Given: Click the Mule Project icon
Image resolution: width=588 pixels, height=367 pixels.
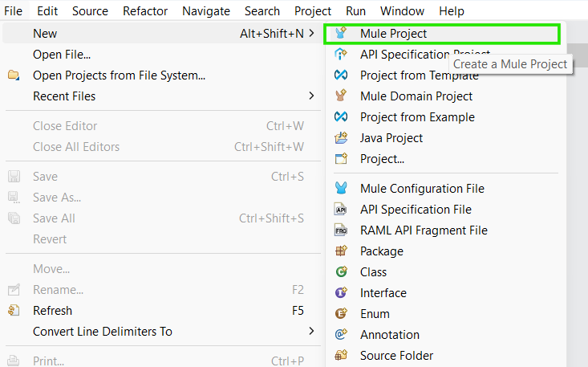Looking at the screenshot, I should pyautogui.click(x=342, y=34).
